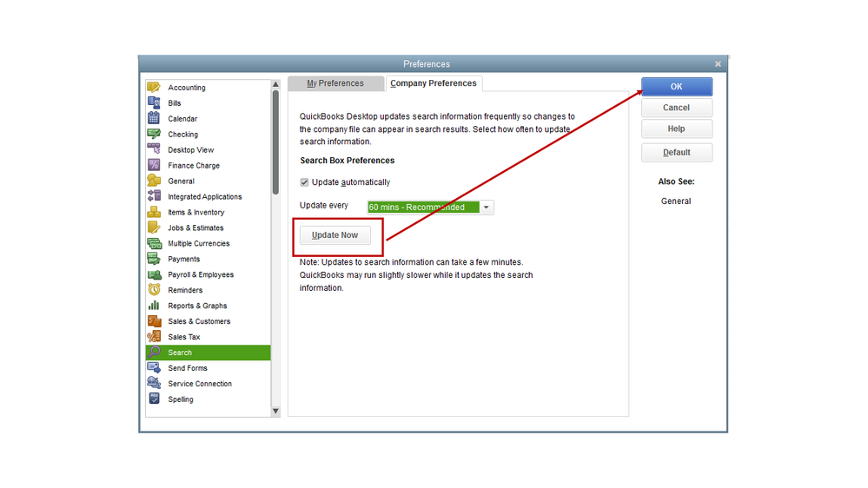The image size is (868, 488).
Task: Confirm with the OK button
Action: click(x=677, y=87)
